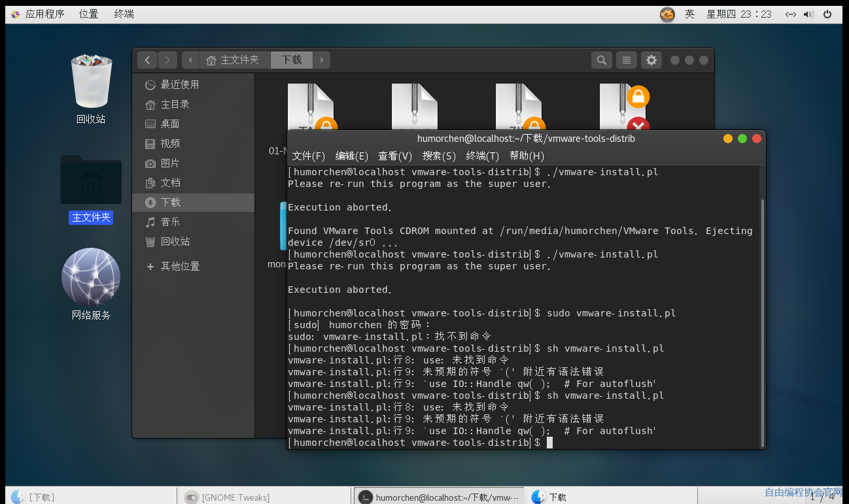Viewport: 849px width, 504px height.
Task: Click the terminal command prompt cursor
Action: [x=550, y=443]
